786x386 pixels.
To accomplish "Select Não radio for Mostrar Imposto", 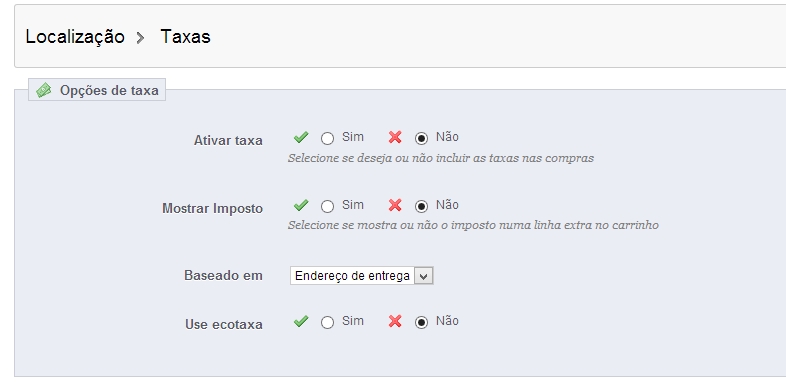I will click(422, 206).
